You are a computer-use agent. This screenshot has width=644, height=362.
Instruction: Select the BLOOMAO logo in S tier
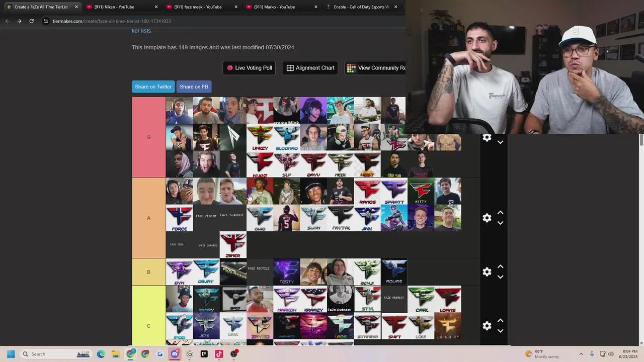[287, 137]
